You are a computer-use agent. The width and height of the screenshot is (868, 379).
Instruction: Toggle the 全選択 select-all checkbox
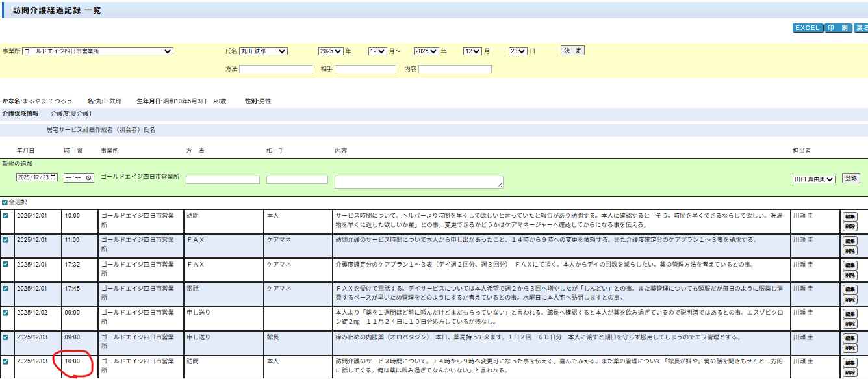point(5,202)
